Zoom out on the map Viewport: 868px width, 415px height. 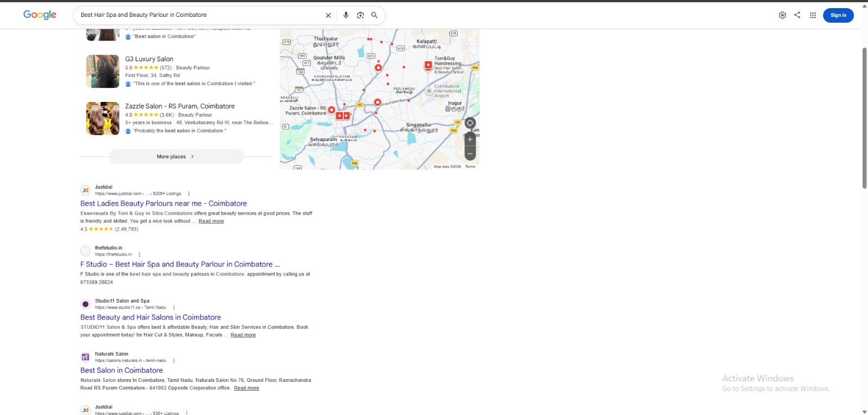coord(470,154)
